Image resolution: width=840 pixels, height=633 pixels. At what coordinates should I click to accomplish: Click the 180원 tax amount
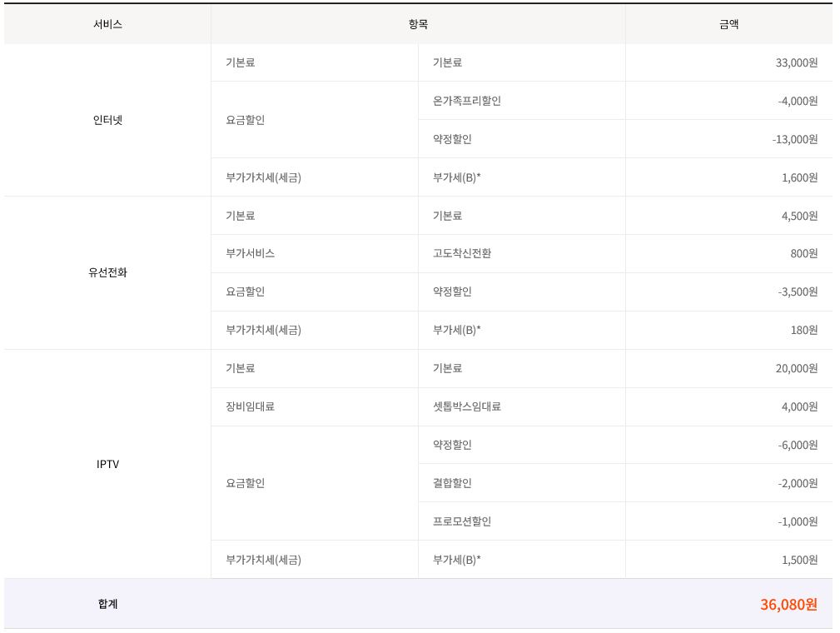point(803,330)
